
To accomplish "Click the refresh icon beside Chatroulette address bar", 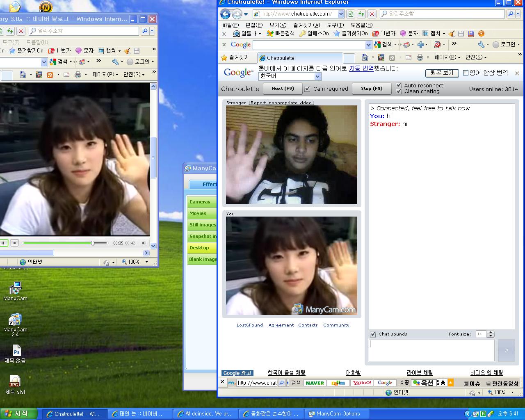I will pos(361,14).
